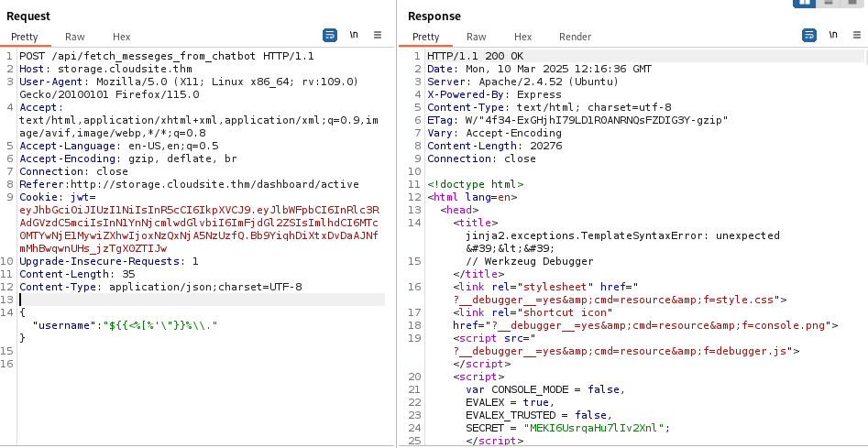The width and height of the screenshot is (868, 448).
Task: Switch to the Request Pretty tab
Action: tap(25, 37)
